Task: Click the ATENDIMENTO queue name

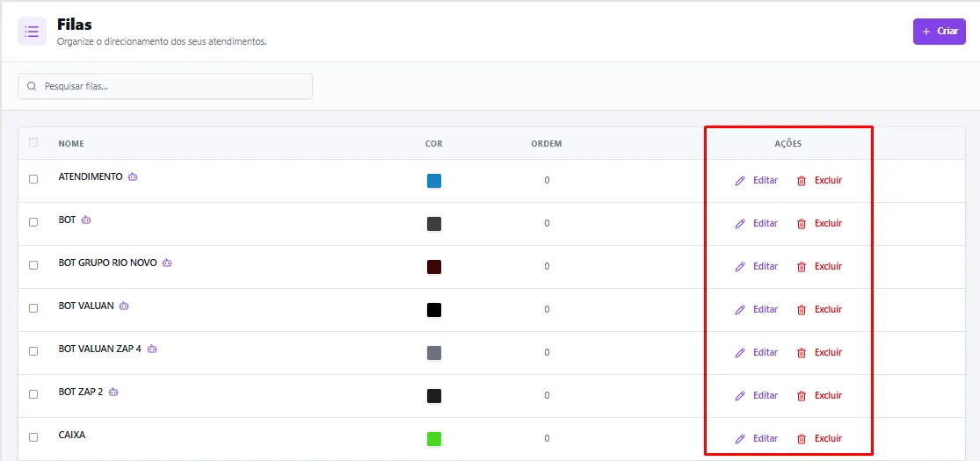Action: (x=91, y=176)
